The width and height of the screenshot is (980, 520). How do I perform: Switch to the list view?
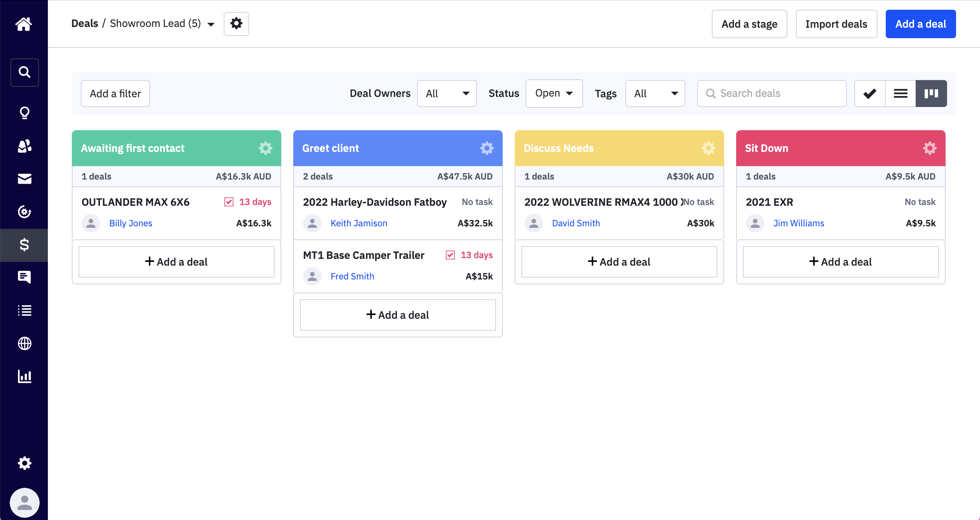(900, 93)
